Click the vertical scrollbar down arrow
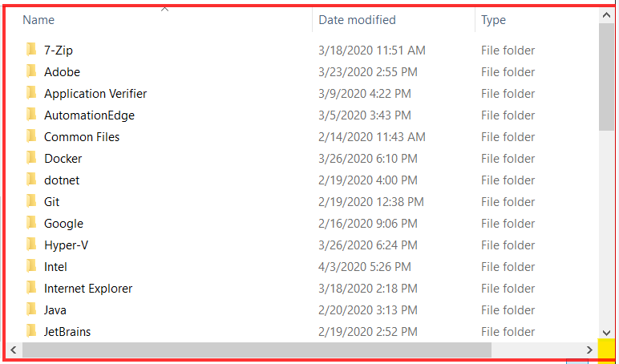The height and width of the screenshot is (364, 619). click(x=606, y=334)
